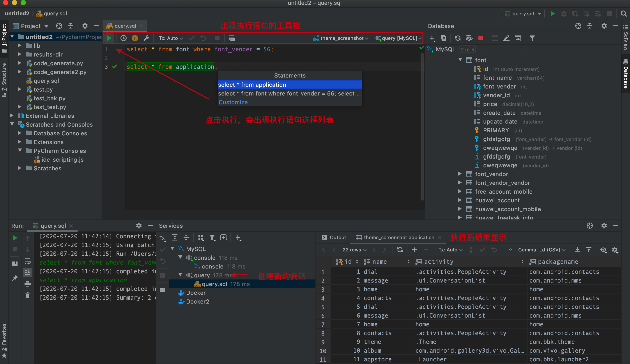The image size is (630, 364).
Task: Choose 'select * from application' statement
Action: point(290,85)
